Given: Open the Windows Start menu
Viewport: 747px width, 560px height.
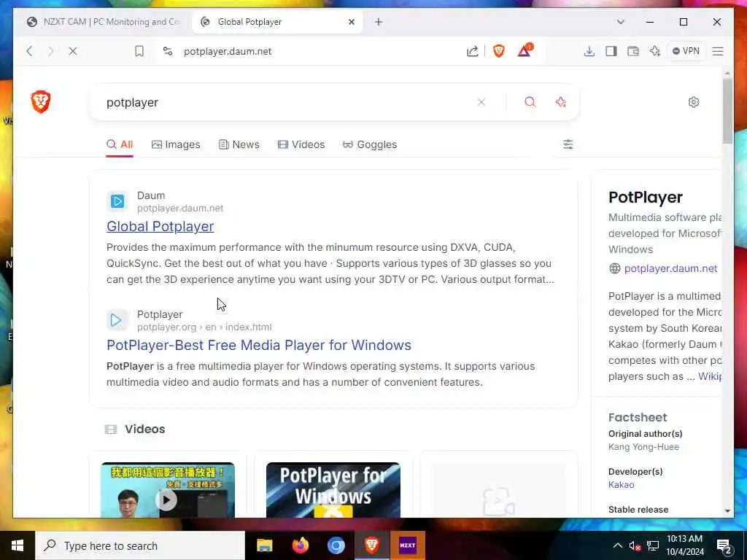Looking at the screenshot, I should click(x=18, y=545).
